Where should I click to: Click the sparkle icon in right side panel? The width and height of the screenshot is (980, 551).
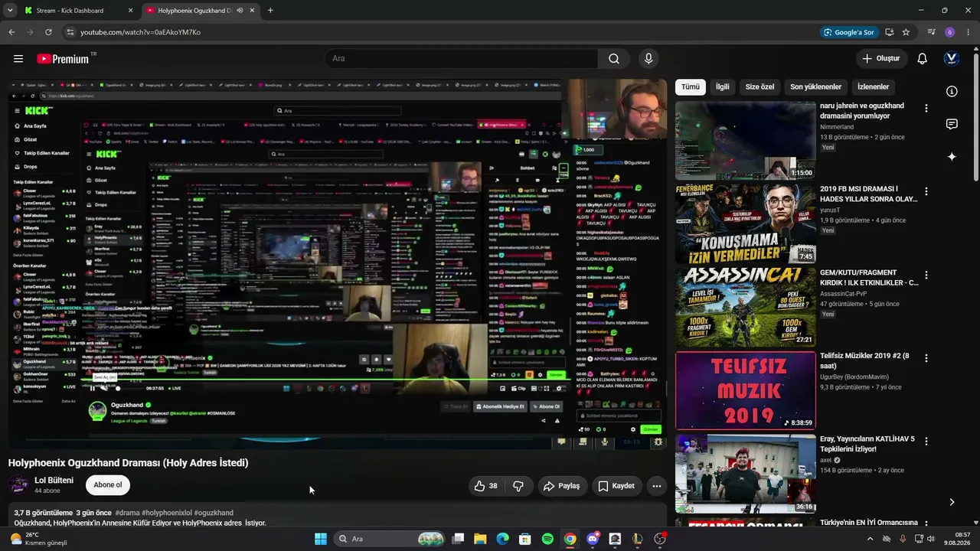coord(952,157)
